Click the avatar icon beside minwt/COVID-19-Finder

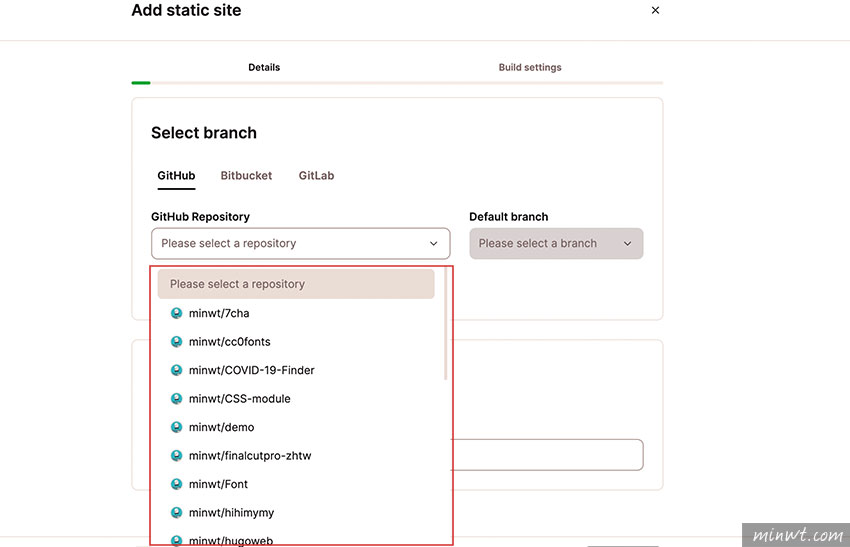(x=176, y=370)
